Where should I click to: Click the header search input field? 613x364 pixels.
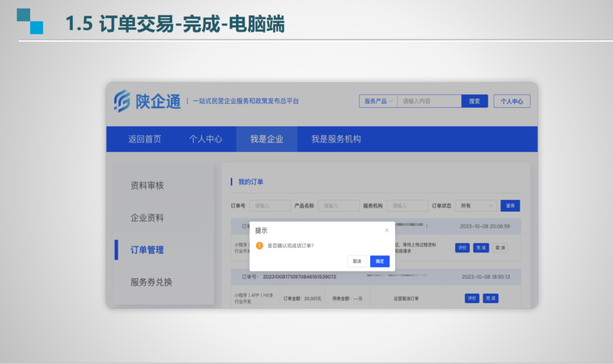[429, 101]
